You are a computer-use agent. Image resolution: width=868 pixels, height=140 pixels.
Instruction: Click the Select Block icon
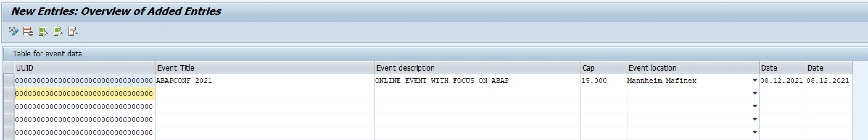(x=58, y=32)
